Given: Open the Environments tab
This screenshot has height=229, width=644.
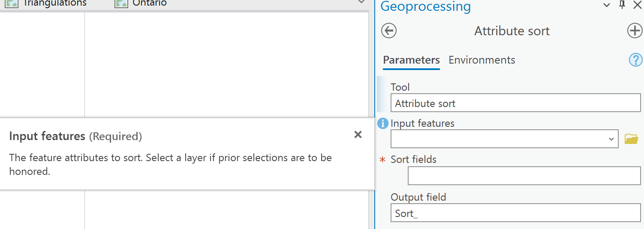Looking at the screenshot, I should (x=481, y=60).
